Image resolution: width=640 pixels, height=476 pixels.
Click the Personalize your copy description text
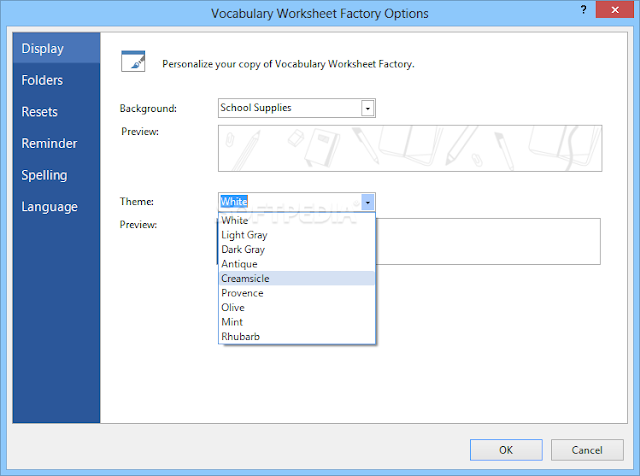coord(288,64)
